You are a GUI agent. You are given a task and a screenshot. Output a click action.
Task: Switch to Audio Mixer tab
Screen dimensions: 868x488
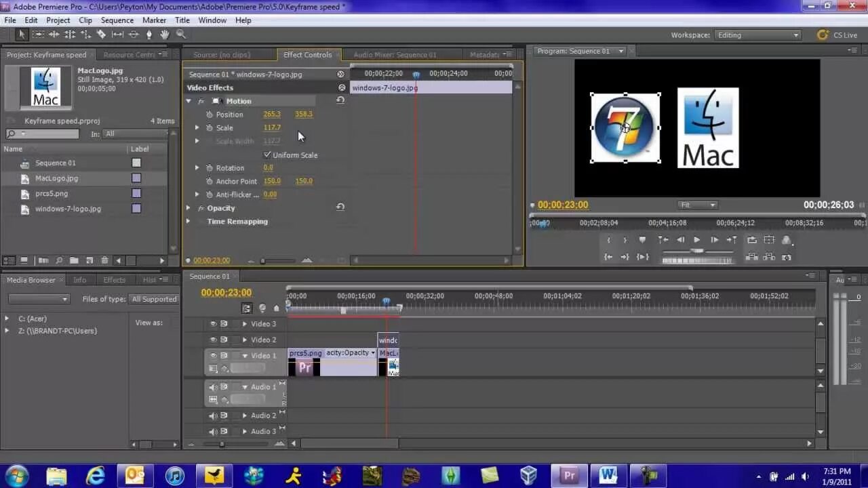tap(395, 55)
